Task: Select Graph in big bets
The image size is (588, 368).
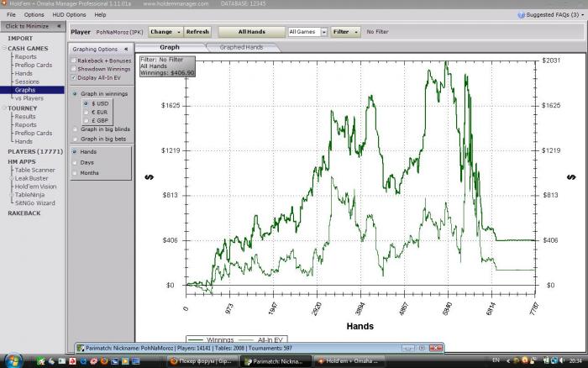Action: (75, 139)
